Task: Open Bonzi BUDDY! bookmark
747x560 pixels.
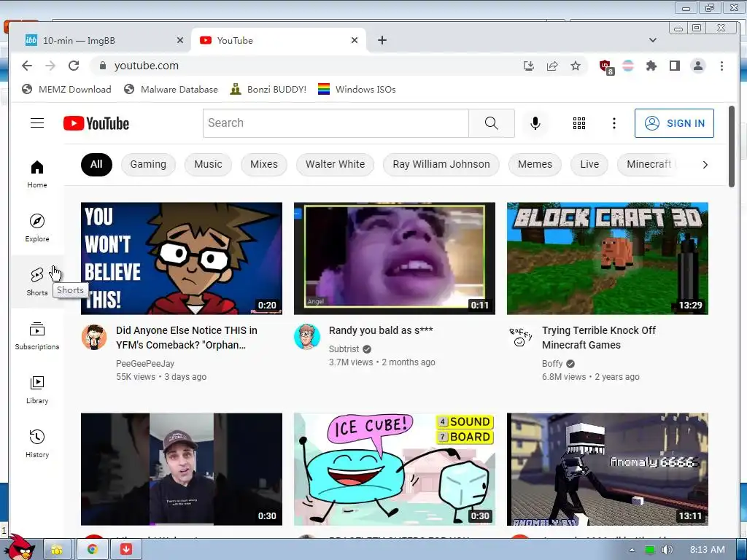Action: [x=268, y=90]
